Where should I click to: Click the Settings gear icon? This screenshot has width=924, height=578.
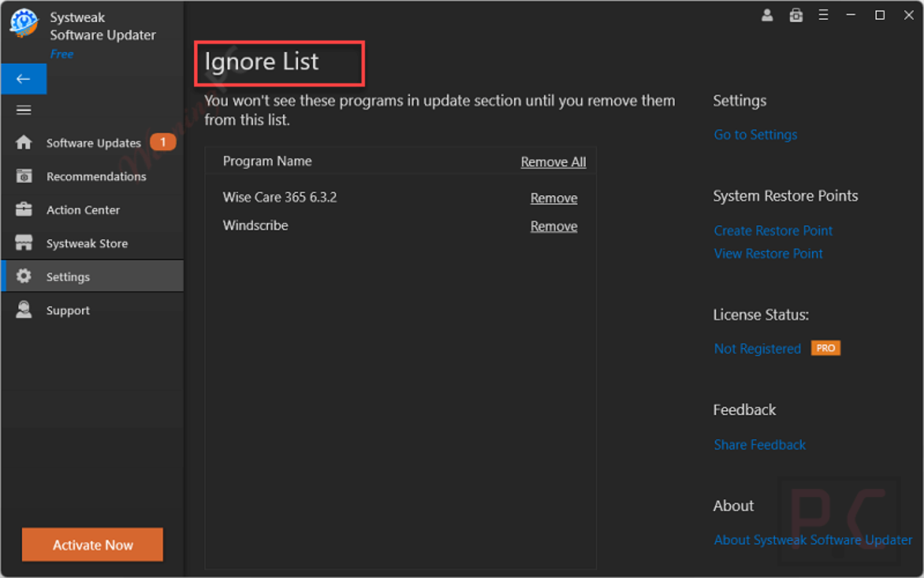[23, 276]
